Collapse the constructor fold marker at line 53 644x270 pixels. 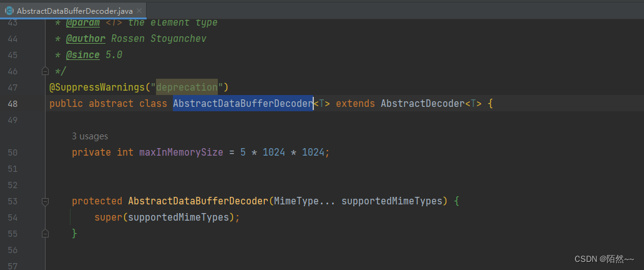45,201
